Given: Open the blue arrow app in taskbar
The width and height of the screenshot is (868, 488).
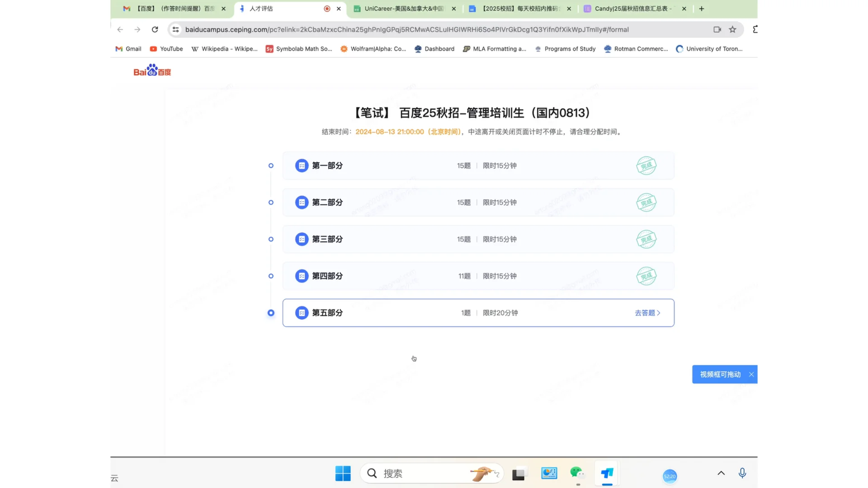Looking at the screenshot, I should [x=607, y=473].
